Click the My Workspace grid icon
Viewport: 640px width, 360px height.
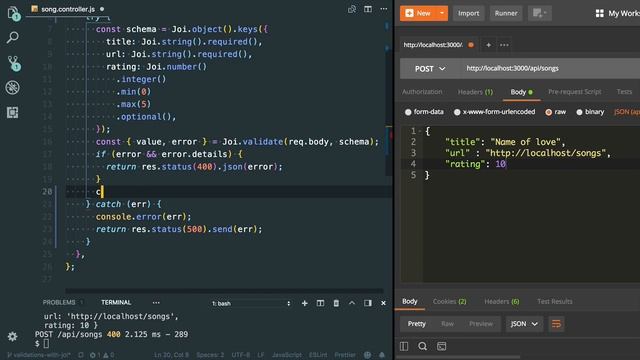pos(600,13)
